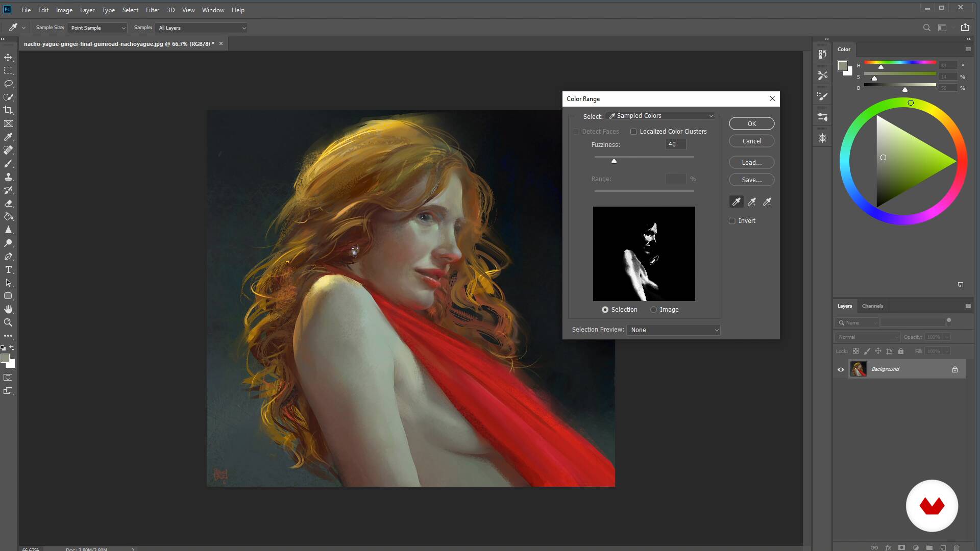Click the foreground color swatch in toolbar

[5, 358]
